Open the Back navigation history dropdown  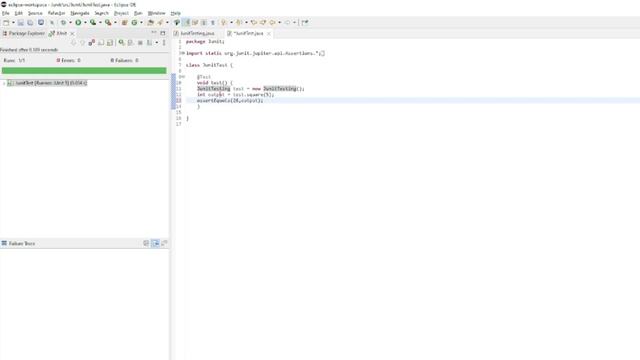tap(280, 22)
